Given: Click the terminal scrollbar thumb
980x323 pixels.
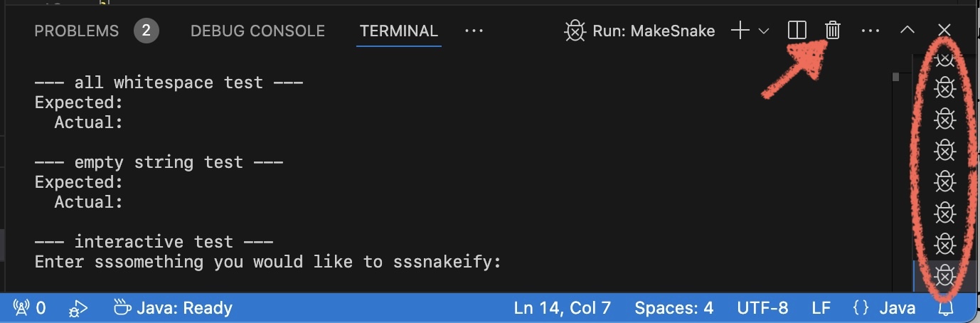Looking at the screenshot, I should click(x=896, y=77).
